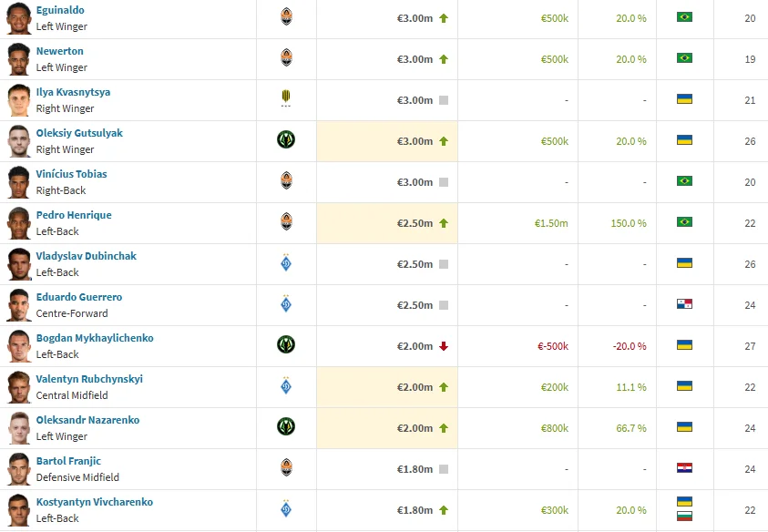Click Shakhtar club crest in Eguinaldo row
Viewport: 768px width, 532px height.
pos(286,16)
